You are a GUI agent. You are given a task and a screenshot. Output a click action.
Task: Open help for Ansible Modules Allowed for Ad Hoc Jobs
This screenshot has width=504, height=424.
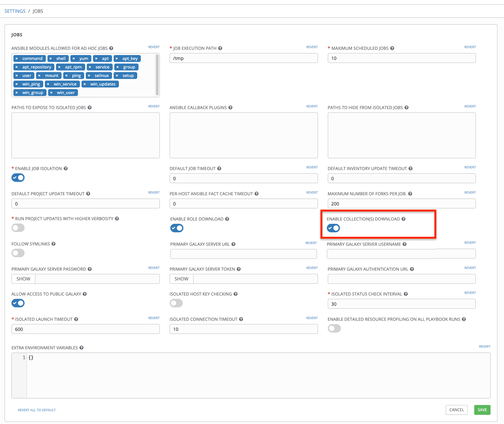(x=111, y=48)
